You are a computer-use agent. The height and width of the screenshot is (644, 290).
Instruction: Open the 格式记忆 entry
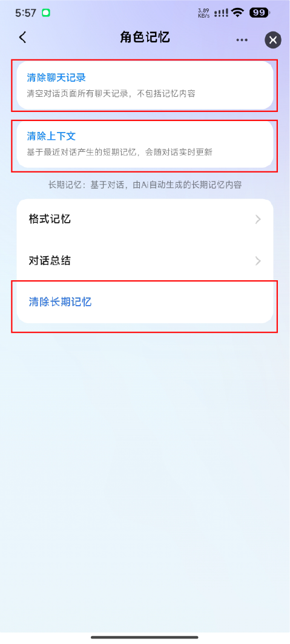tap(145, 219)
